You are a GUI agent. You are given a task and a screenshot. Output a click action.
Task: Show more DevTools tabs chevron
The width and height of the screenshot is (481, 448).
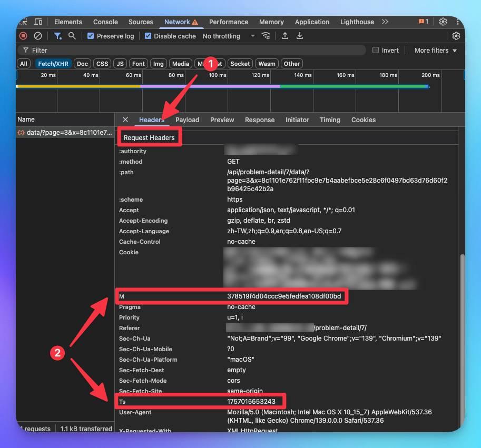click(x=385, y=22)
